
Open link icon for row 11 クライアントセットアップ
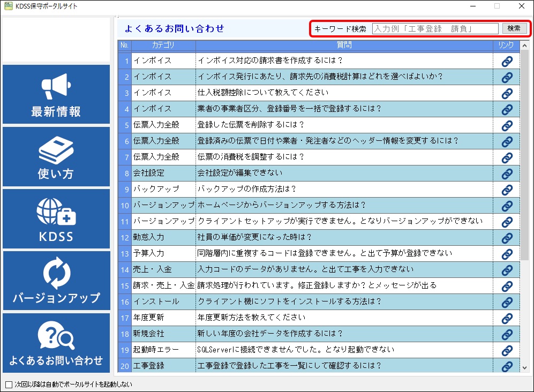tap(507, 222)
